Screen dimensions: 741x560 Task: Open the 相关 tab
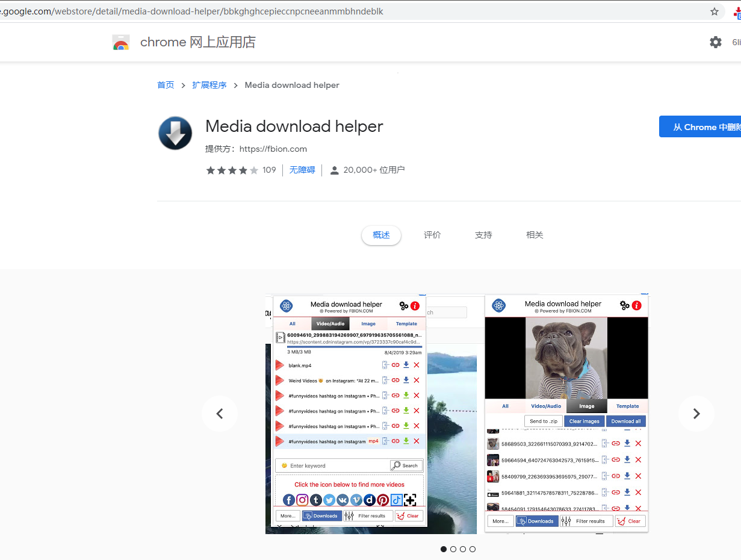click(x=535, y=235)
